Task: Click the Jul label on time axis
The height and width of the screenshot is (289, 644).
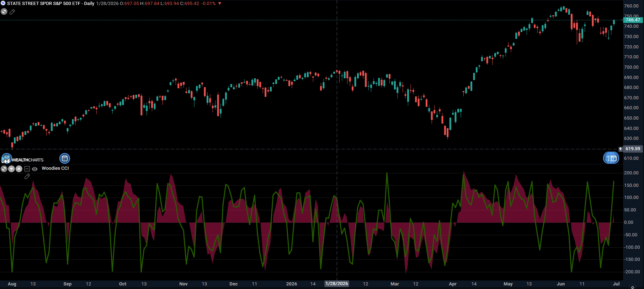Action: point(616,284)
